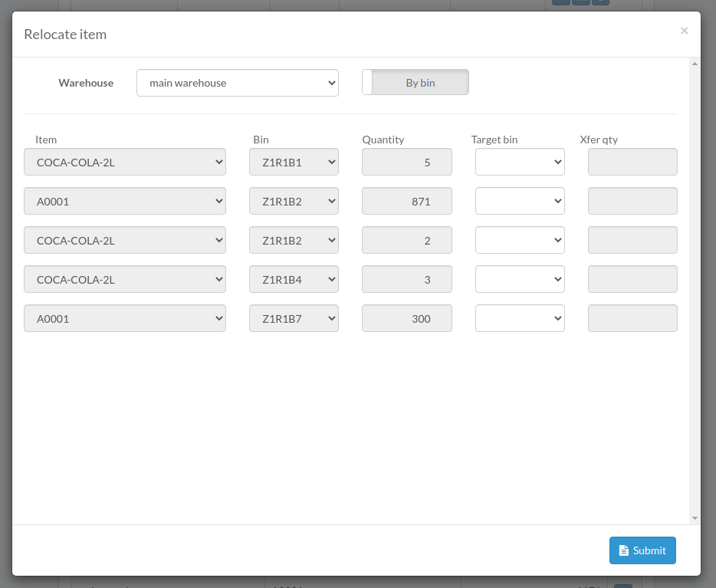The height and width of the screenshot is (588, 716).
Task: Click the Xfer qty column header
Action: (x=599, y=140)
